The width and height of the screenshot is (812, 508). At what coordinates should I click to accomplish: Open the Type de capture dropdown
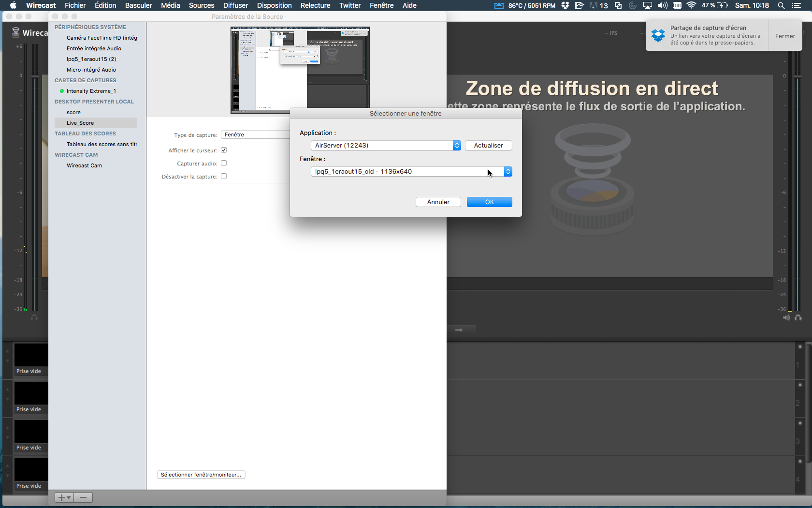pyautogui.click(x=255, y=134)
